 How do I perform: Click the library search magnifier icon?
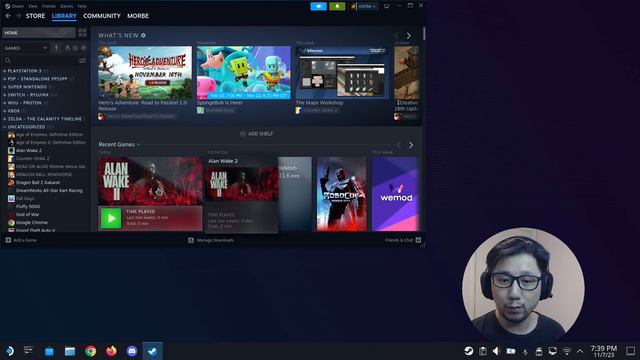7,60
